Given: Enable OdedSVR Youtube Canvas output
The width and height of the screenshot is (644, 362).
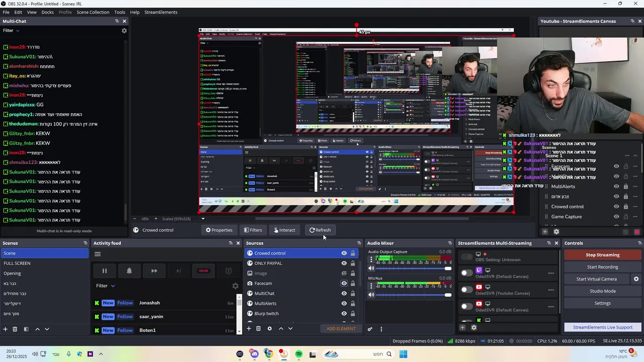Looking at the screenshot, I should [x=466, y=290].
